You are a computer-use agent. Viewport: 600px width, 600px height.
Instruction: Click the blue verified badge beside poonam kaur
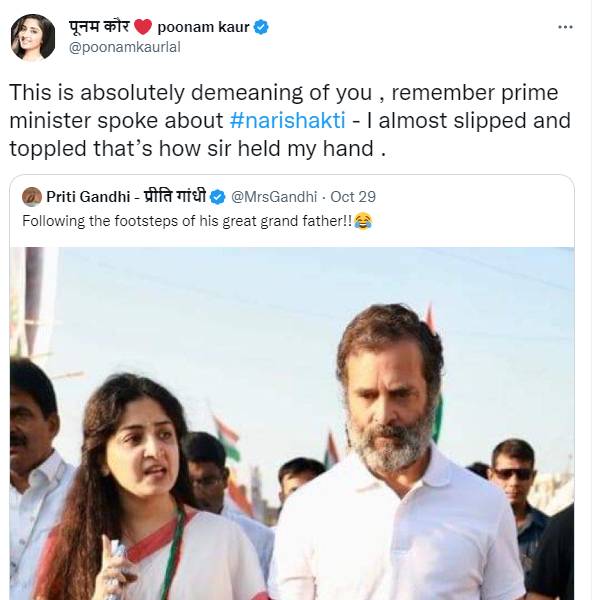point(261,27)
